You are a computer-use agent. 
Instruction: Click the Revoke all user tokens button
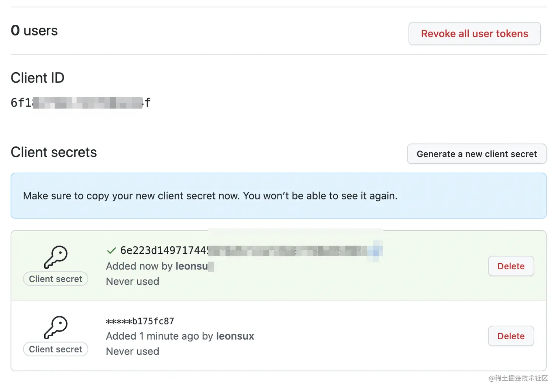click(474, 34)
